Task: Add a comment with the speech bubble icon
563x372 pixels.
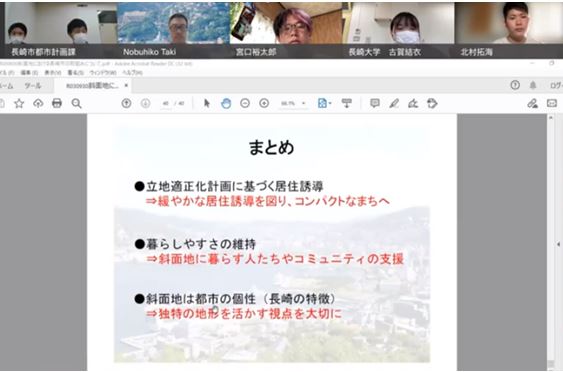Action: [375, 103]
